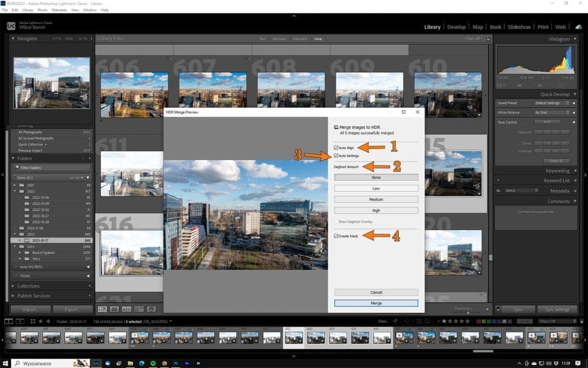Disable the Create Stack checkbox
The image size is (588, 368).
336,235
